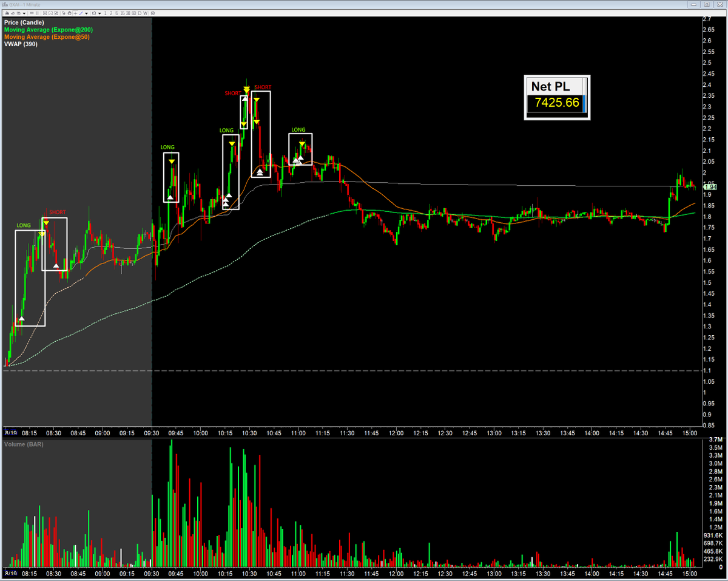Open the dropdown arrow after the first three toolbar icons
The width and height of the screenshot is (728, 581).
(24, 13)
